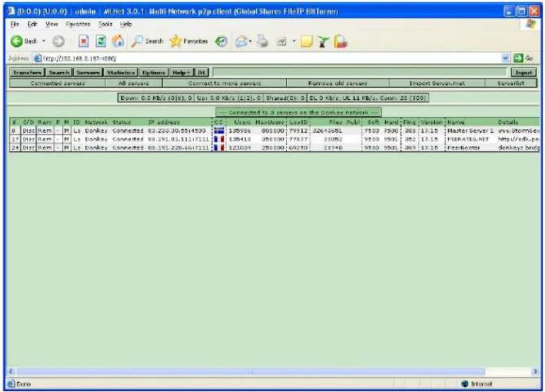
Task: Click the French flag in row 17
Action: point(219,139)
